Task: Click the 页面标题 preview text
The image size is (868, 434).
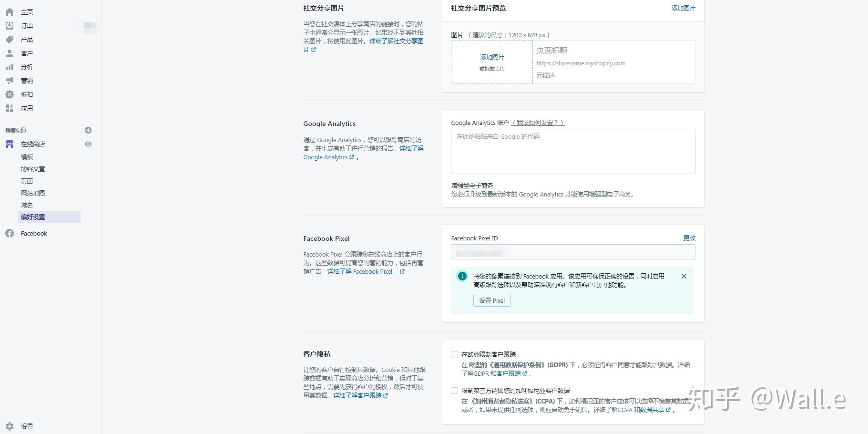Action: click(x=552, y=50)
